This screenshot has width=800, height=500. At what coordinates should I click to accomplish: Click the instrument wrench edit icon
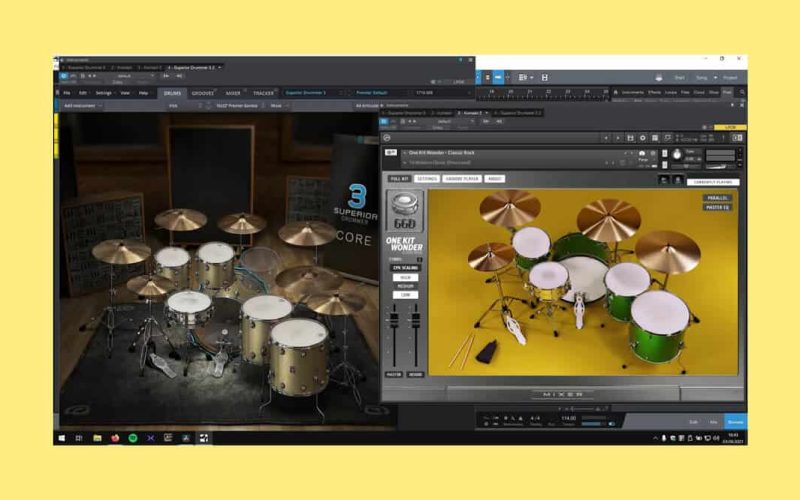click(x=391, y=153)
